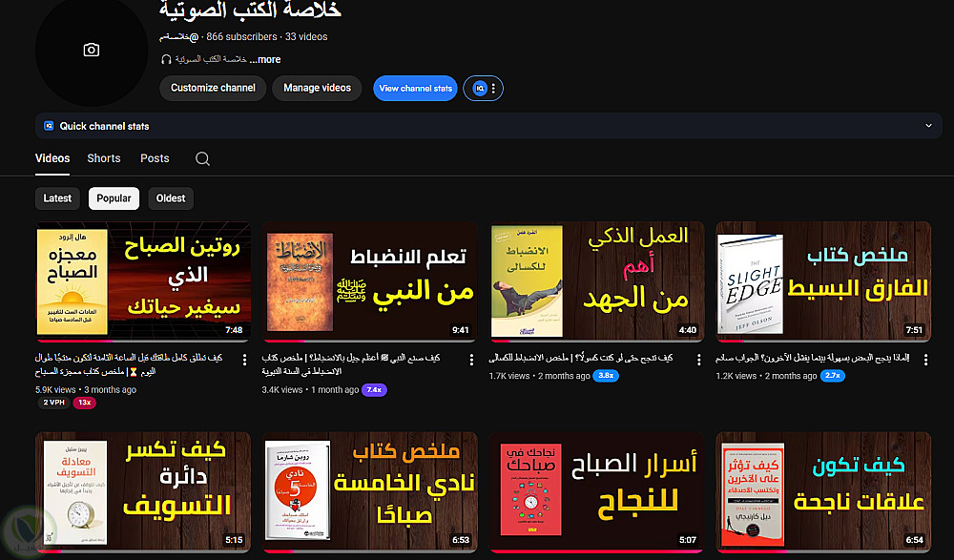
Task: Expand channel description with ...more
Action: click(x=264, y=60)
